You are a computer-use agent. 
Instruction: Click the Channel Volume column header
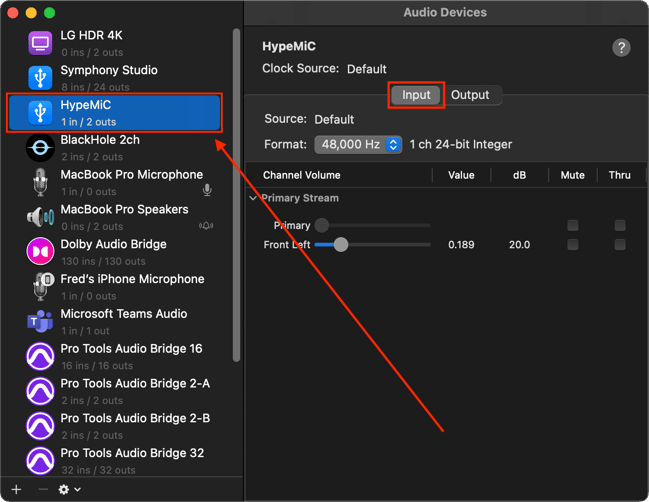point(302,175)
